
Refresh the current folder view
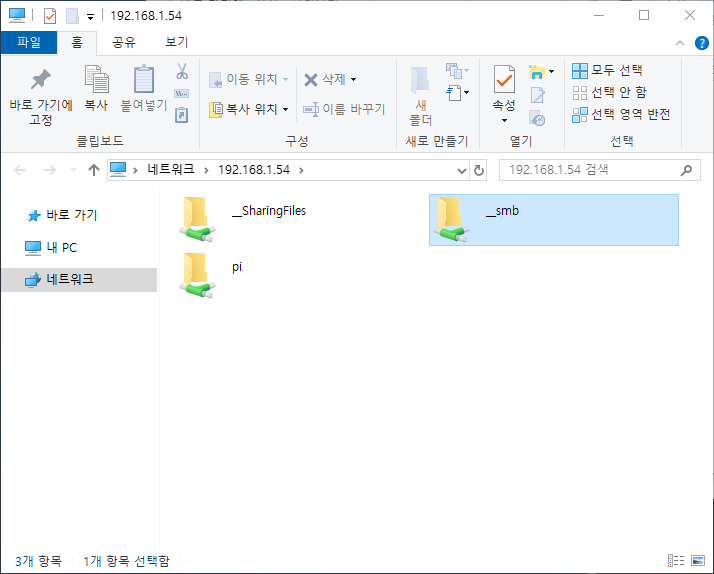pyautogui.click(x=479, y=171)
